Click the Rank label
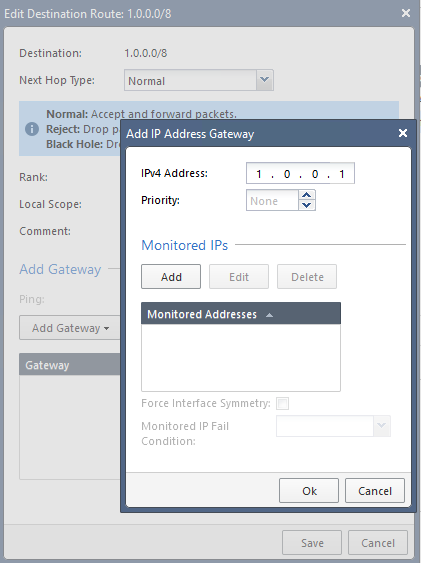Image resolution: width=421 pixels, height=563 pixels. point(33,177)
